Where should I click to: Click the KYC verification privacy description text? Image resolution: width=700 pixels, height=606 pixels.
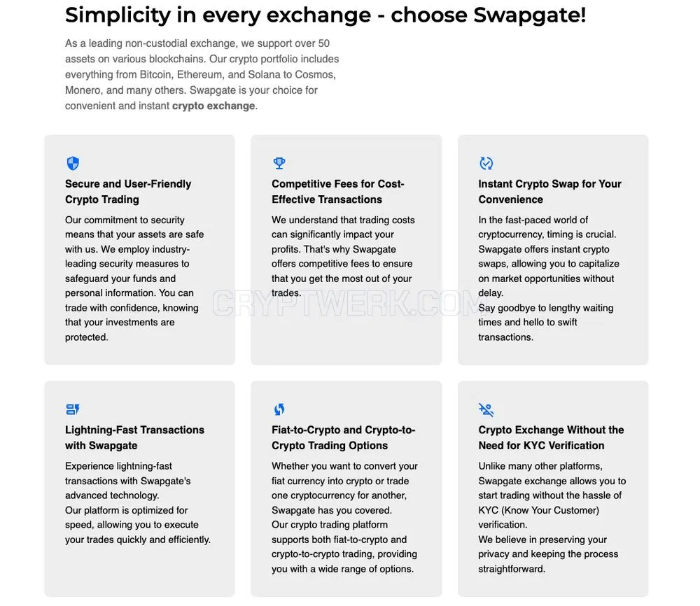tap(552, 517)
